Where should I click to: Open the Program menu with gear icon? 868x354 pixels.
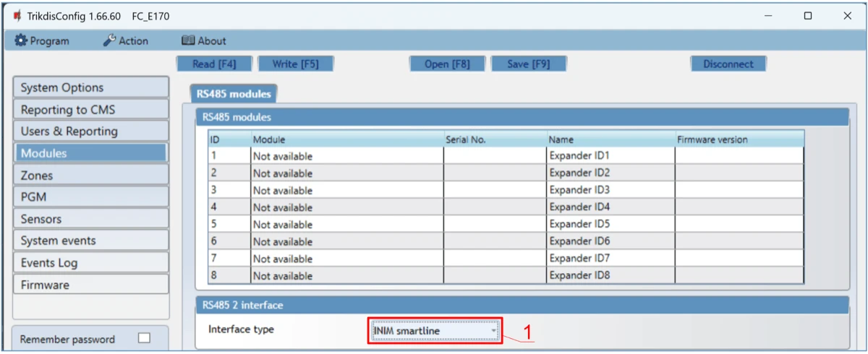point(42,41)
